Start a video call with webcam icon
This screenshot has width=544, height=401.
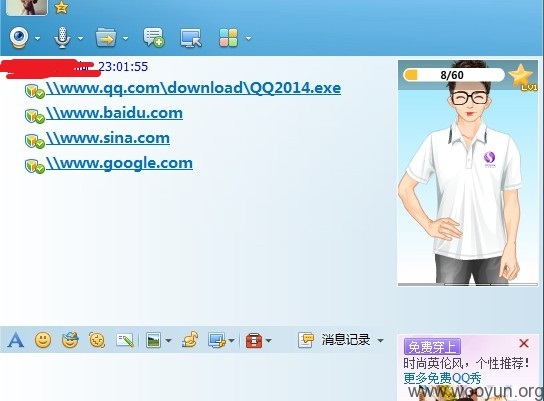[19, 38]
